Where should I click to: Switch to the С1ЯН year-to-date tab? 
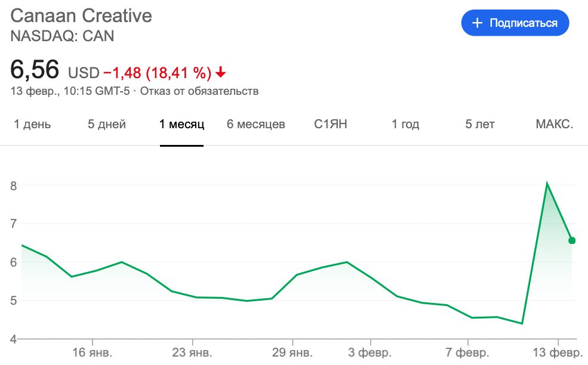[x=331, y=124]
